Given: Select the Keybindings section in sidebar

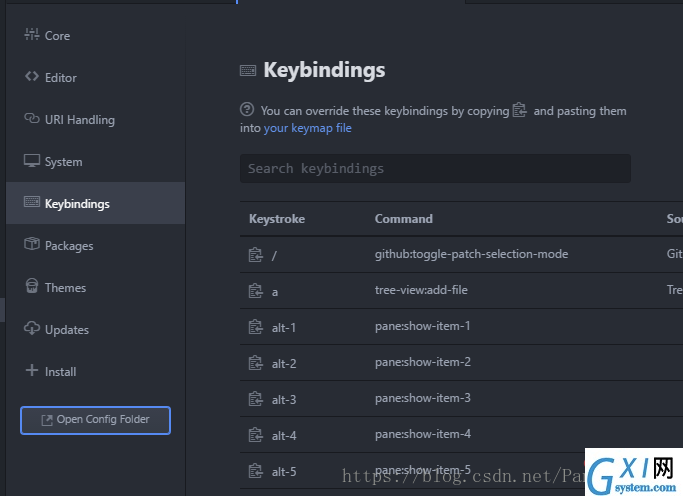Looking at the screenshot, I should pyautogui.click(x=95, y=203).
